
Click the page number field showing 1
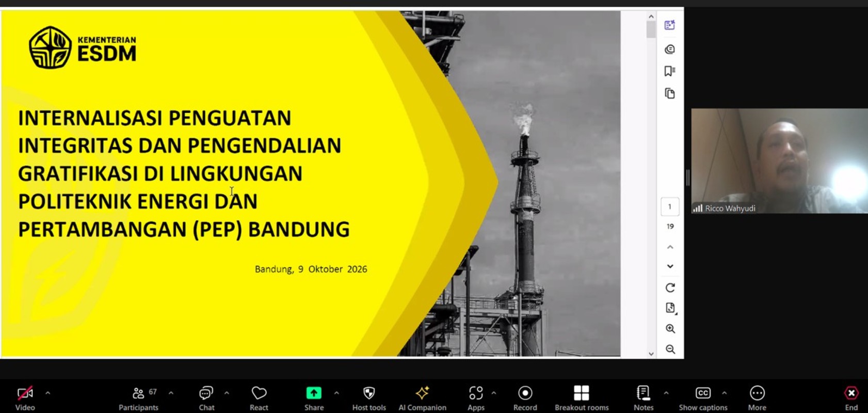tap(670, 206)
